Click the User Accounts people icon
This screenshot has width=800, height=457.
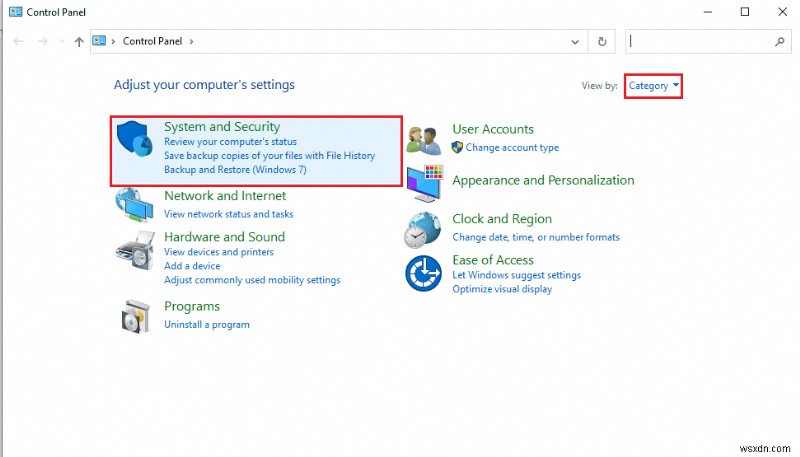pos(424,139)
